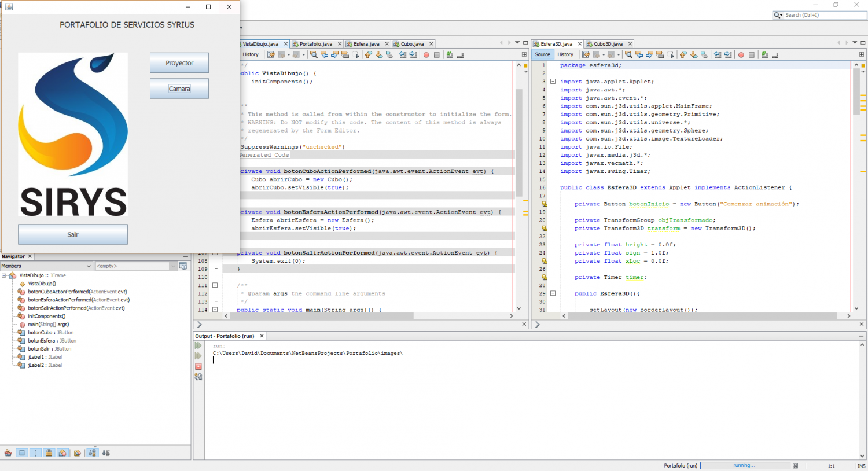Screen dimensions: 868x471
Task: Click Last Edit icon in VistaDibujo.java toolbar
Action: [271, 54]
